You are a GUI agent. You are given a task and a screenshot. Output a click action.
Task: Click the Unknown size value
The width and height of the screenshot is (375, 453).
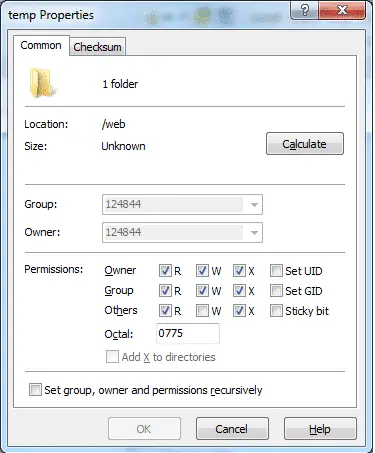point(123,146)
